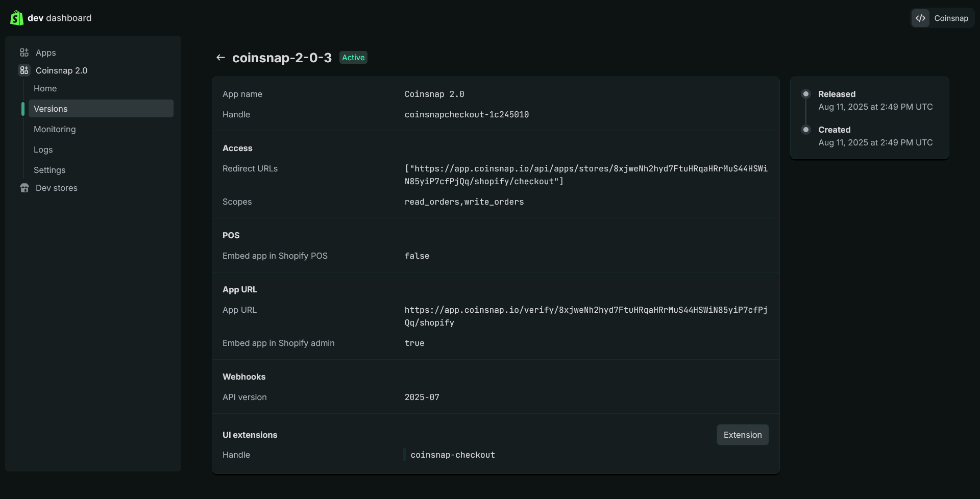The width and height of the screenshot is (980, 499).
Task: Click the code brackets icon near Coinsnap
Action: pos(920,18)
